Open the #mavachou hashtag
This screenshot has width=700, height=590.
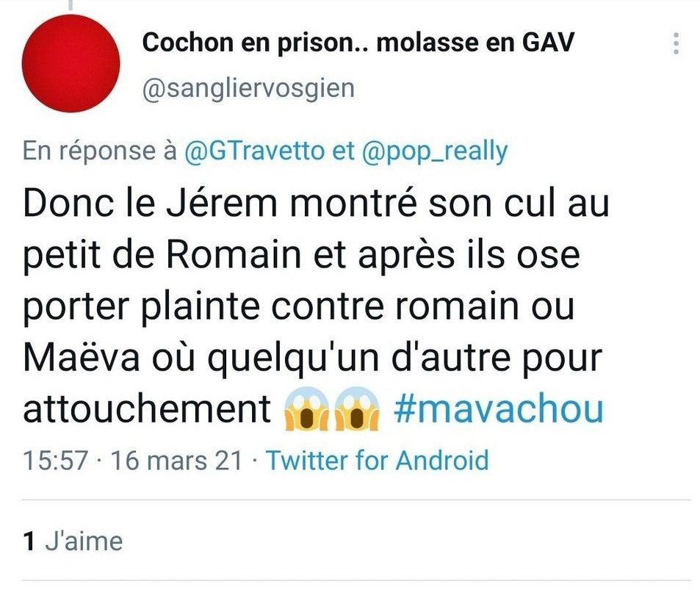click(498, 410)
